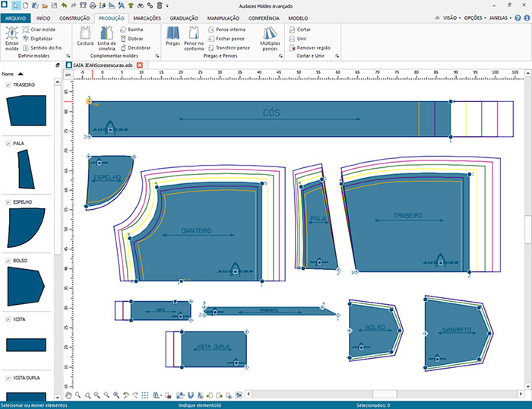Switch to the CONSTRUÇÃO tab
Screen dimensions: 532x409
point(74,18)
